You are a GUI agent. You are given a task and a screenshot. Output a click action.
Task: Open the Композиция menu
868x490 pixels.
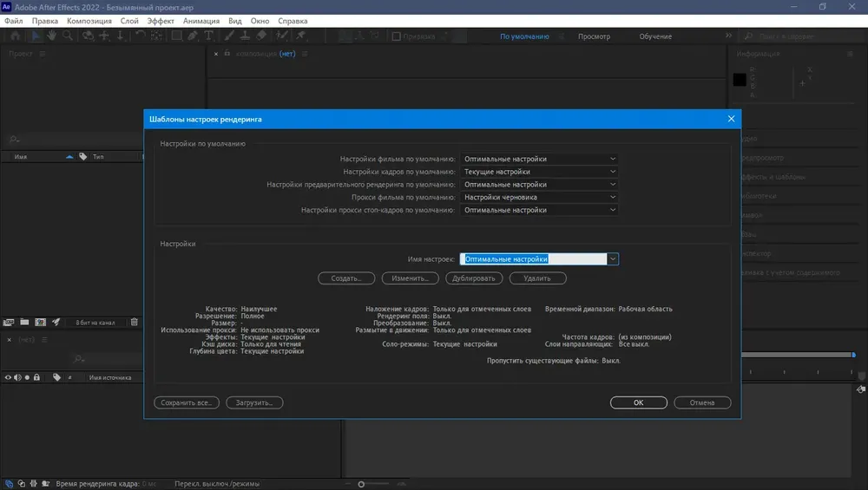pyautogui.click(x=89, y=21)
